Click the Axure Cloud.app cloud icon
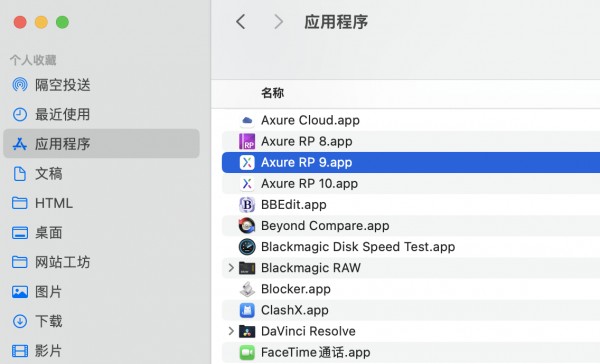600x364 pixels. point(247,120)
